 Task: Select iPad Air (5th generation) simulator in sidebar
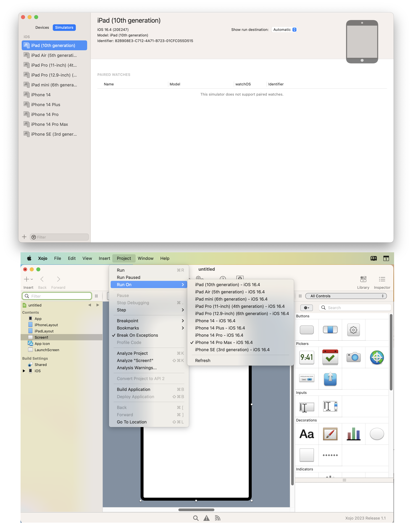click(54, 55)
